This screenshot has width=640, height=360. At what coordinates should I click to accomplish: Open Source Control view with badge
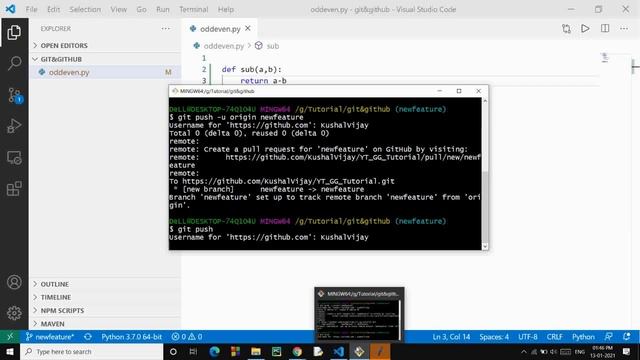14,95
